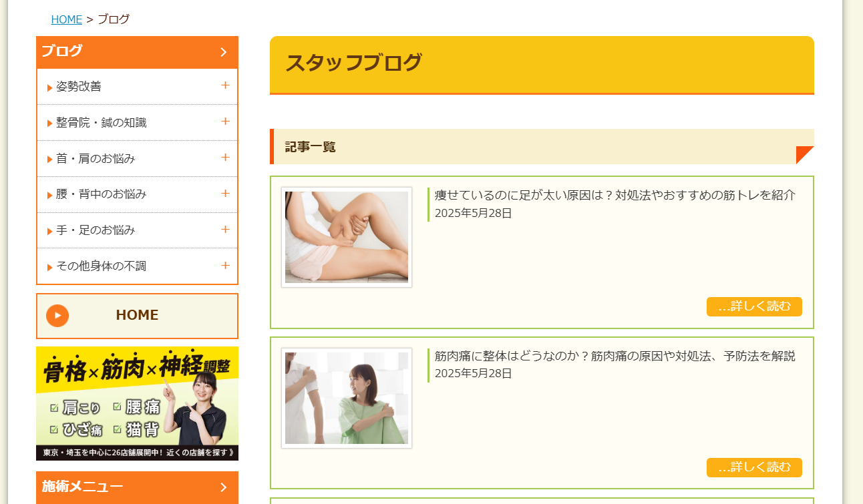The height and width of the screenshot is (504, 863).
Task: Open the その他身体の不調 category
Action: point(101,266)
